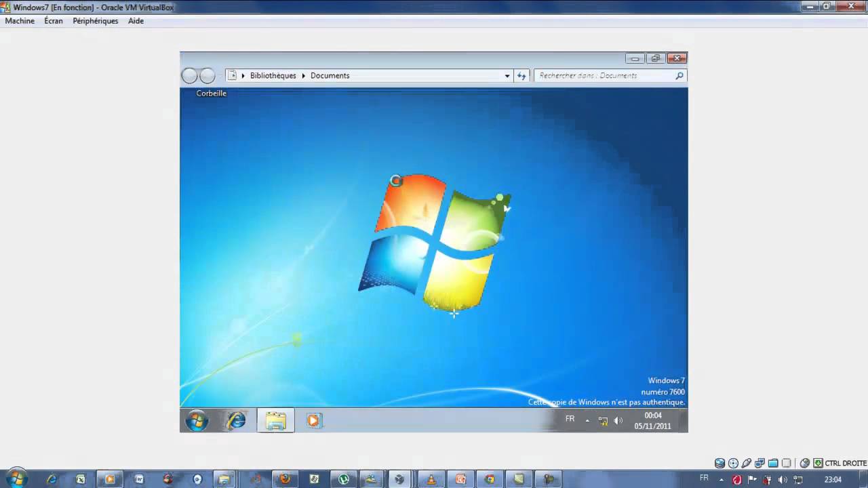Click the Bibliothèques breadcrumb
Image resolution: width=868 pixels, height=488 pixels.
(x=273, y=76)
